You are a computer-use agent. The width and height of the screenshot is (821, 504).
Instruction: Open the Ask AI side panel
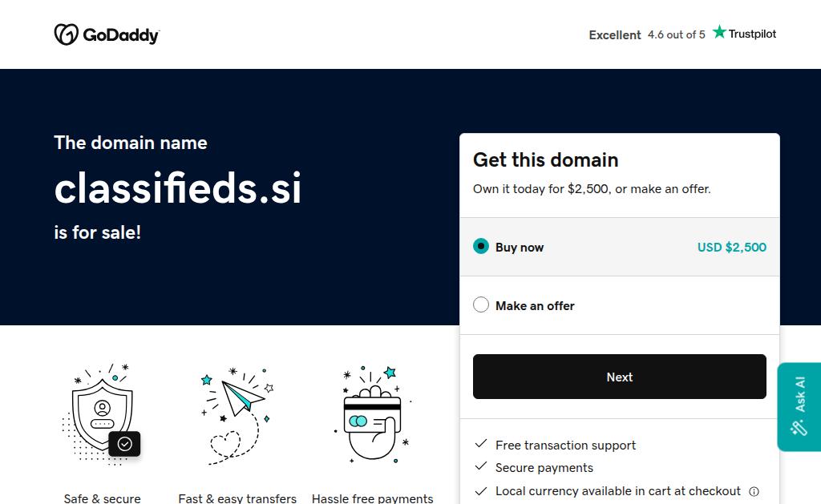point(799,406)
